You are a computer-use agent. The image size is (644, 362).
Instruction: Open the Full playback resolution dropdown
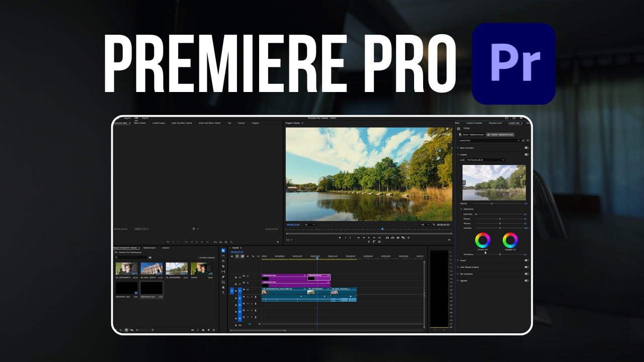pyautogui.click(x=425, y=225)
